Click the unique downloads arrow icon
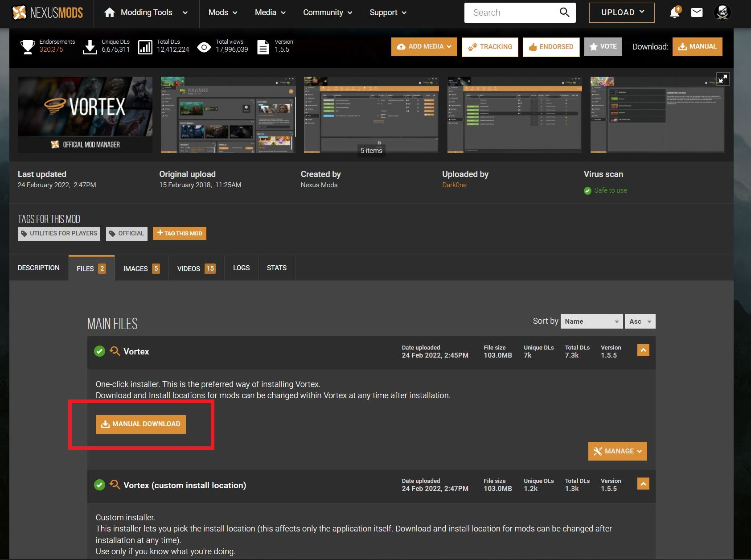This screenshot has width=751, height=560. coord(90,46)
